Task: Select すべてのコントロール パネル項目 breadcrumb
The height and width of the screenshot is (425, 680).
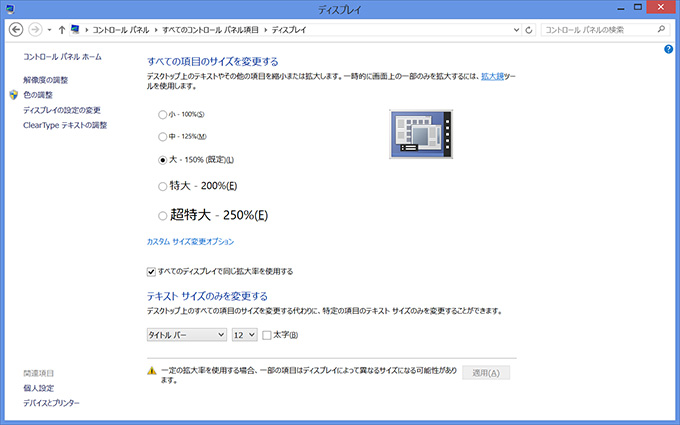Action: [x=210, y=30]
